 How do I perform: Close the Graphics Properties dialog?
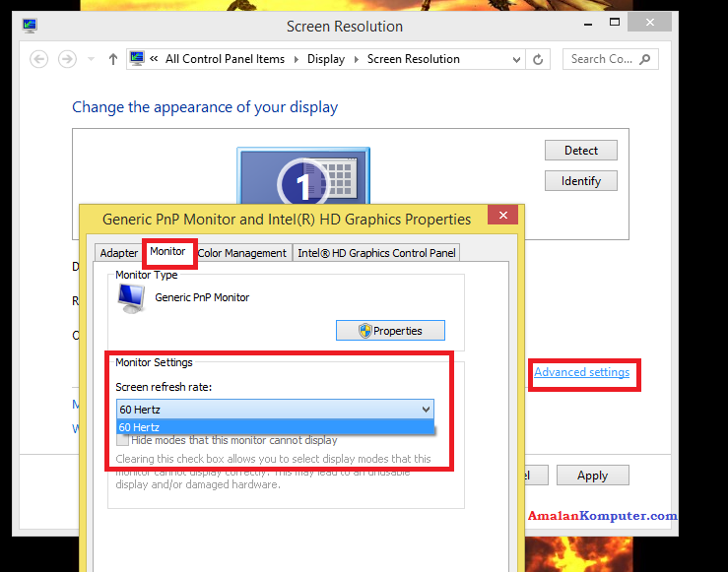(502, 216)
